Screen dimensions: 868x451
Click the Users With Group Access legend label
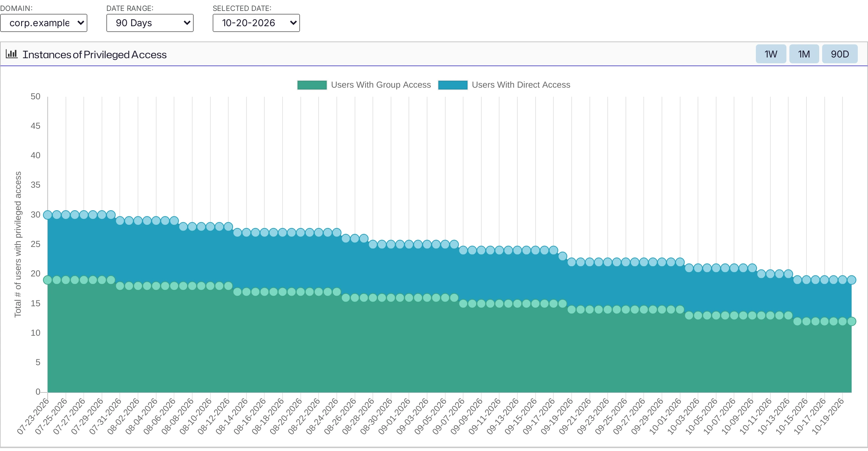pyautogui.click(x=381, y=85)
